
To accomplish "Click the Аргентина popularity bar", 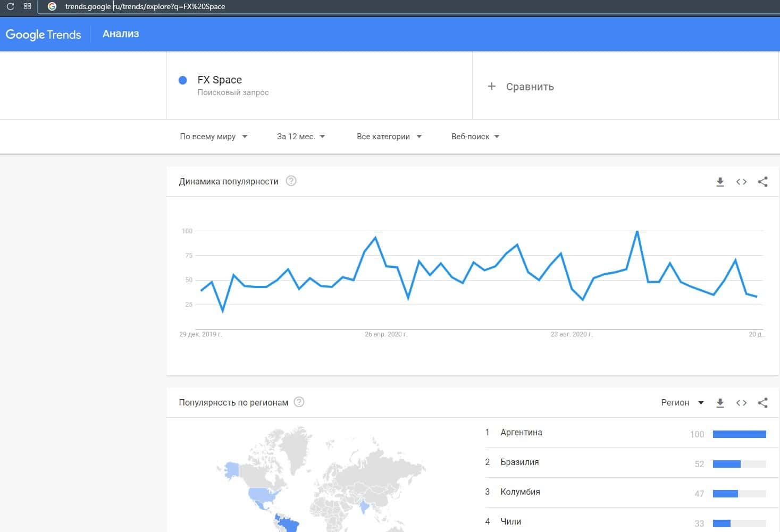I will (739, 434).
